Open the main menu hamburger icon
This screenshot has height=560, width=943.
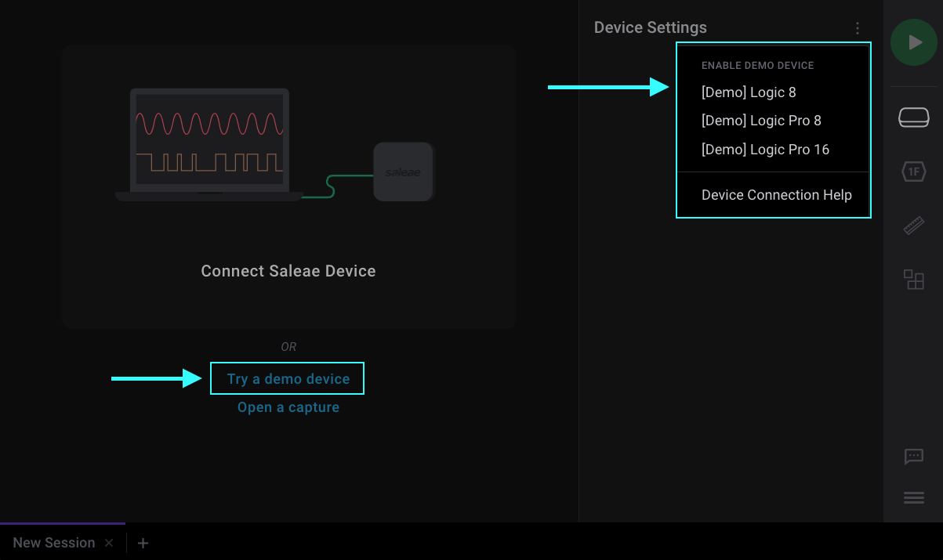tap(913, 497)
